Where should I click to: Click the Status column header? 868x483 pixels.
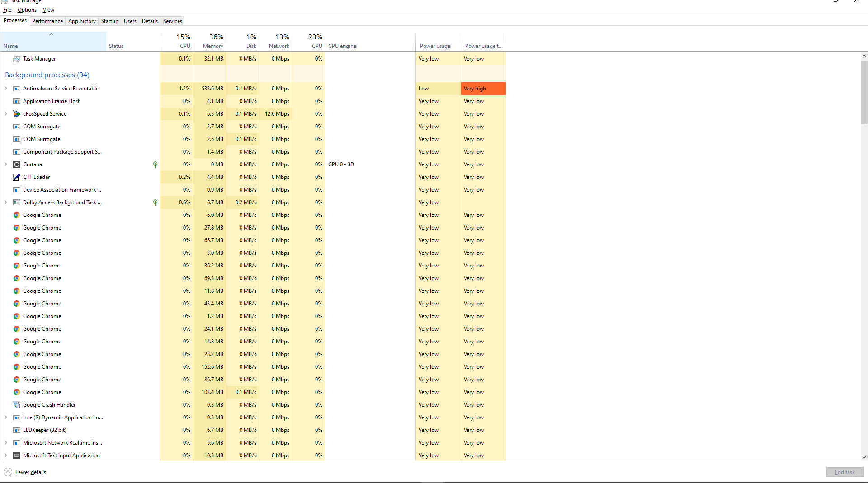coord(133,42)
